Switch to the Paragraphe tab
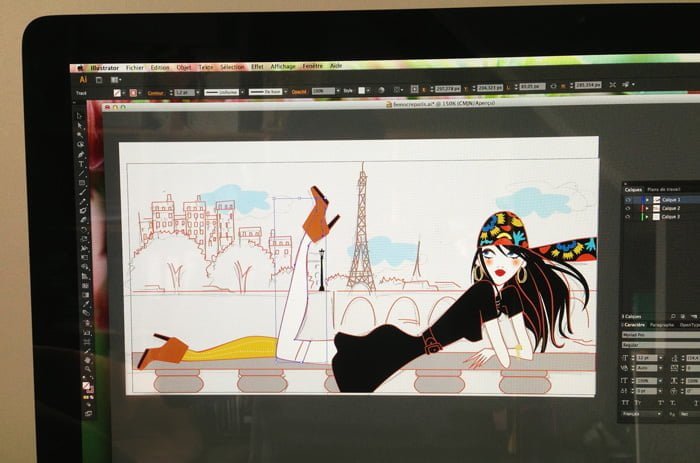This screenshot has height=463, width=700. tap(662, 325)
